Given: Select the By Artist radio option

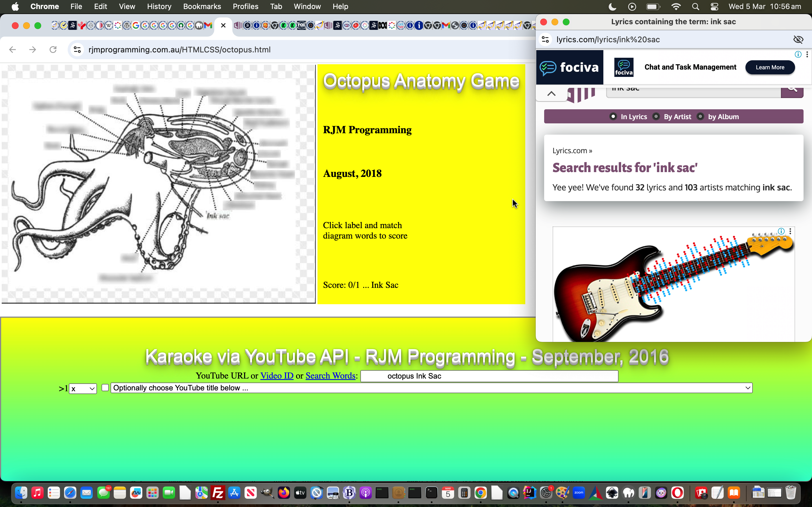Looking at the screenshot, I should (x=656, y=117).
